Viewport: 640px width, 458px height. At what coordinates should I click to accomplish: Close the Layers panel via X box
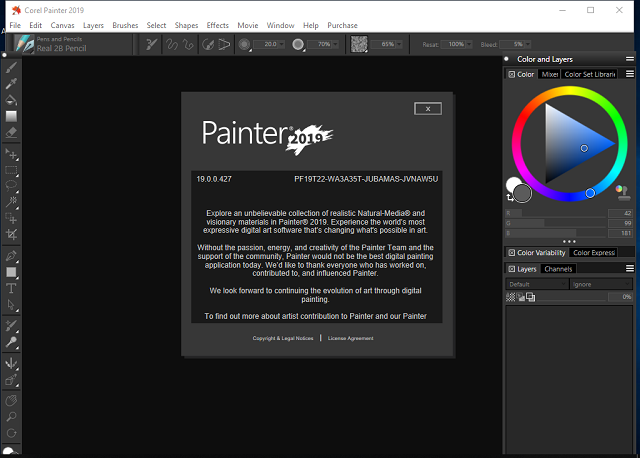pos(511,269)
